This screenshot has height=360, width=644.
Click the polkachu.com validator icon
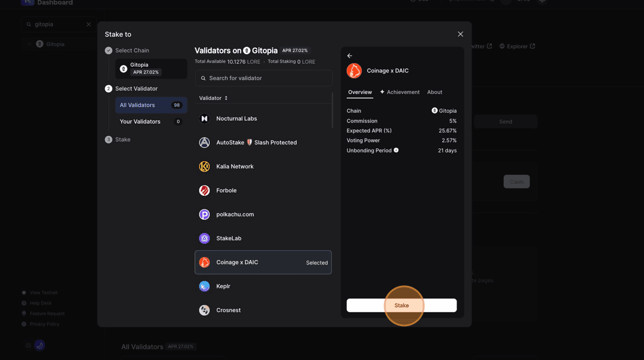point(204,215)
